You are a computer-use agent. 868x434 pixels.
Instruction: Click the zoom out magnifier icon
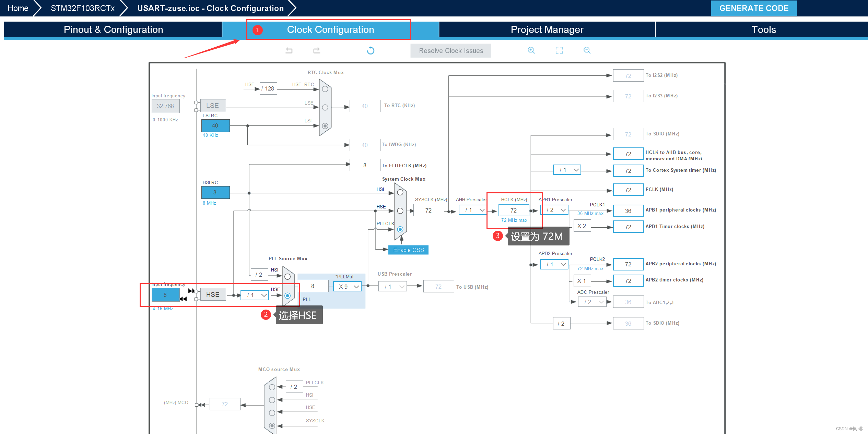(x=587, y=51)
